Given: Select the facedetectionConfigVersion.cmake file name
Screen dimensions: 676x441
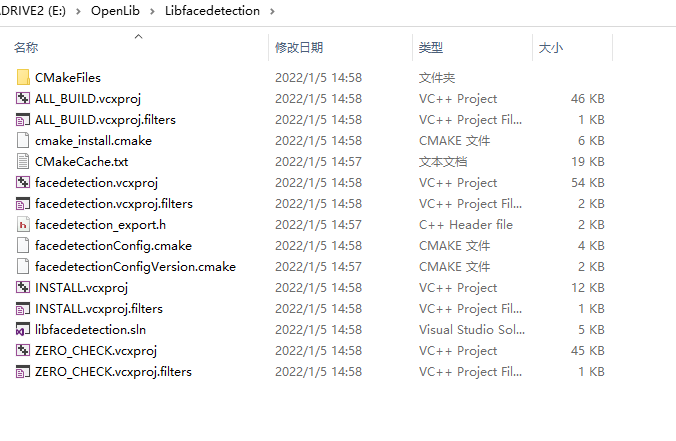Looking at the screenshot, I should 135,267.
